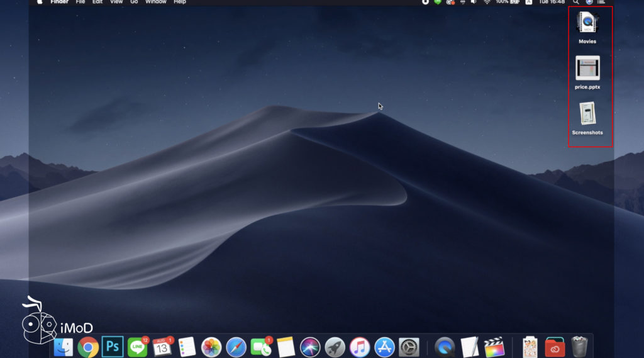Open Reminders from the Dock
644x358 pixels.
(187, 348)
